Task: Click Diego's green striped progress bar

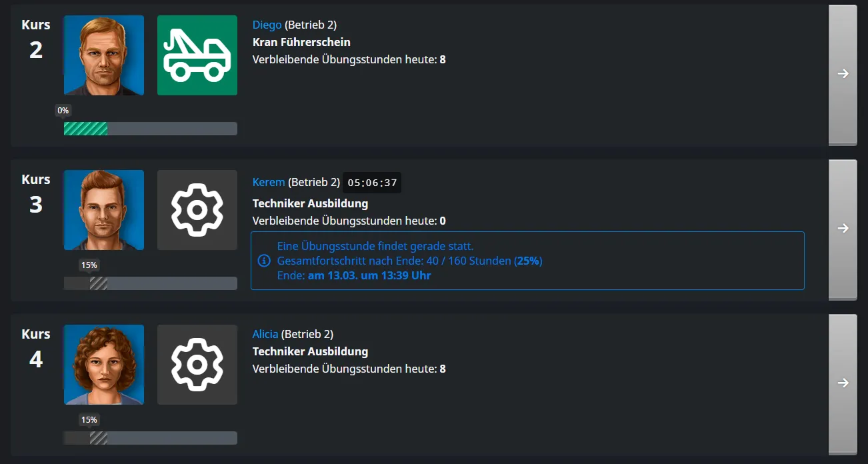Action: pyautogui.click(x=86, y=129)
